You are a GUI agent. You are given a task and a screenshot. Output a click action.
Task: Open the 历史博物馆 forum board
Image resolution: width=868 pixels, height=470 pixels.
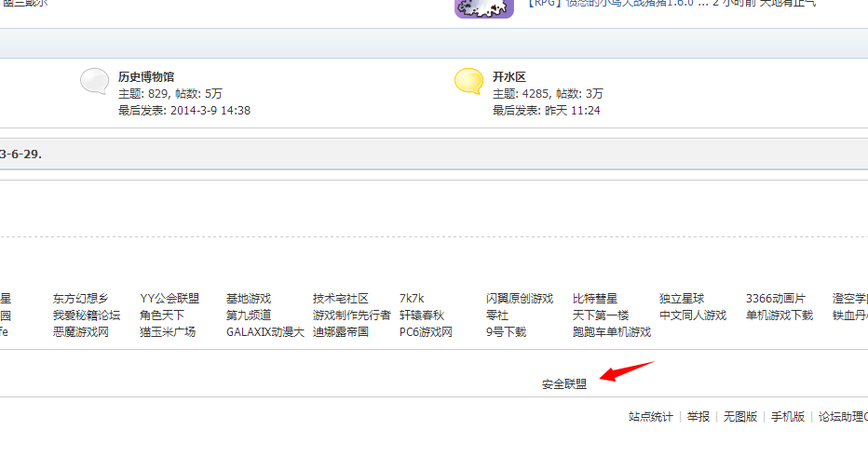146,77
